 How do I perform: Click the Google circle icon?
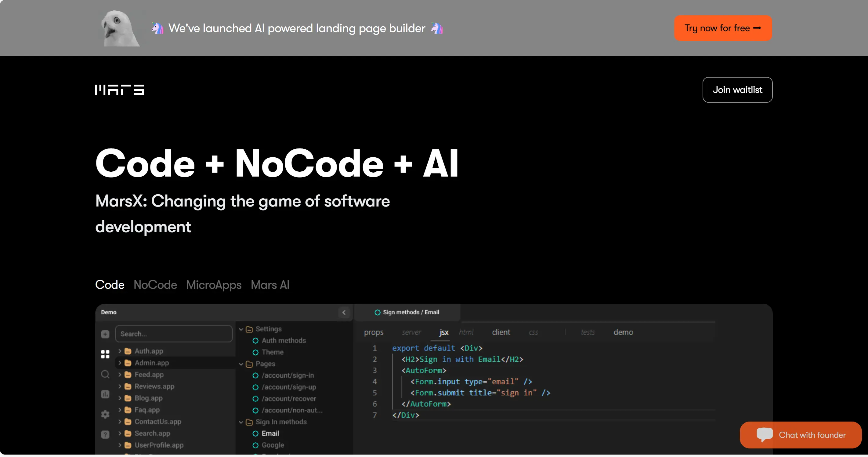[x=255, y=445]
